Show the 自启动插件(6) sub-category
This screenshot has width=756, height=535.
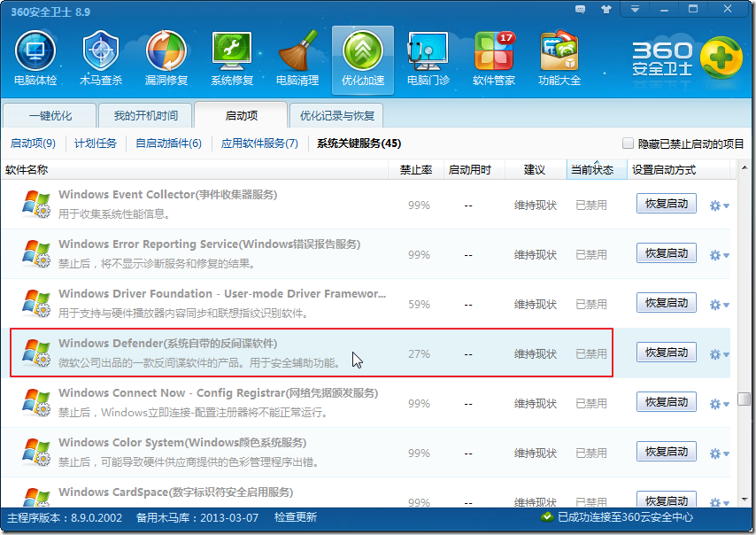tap(169, 143)
